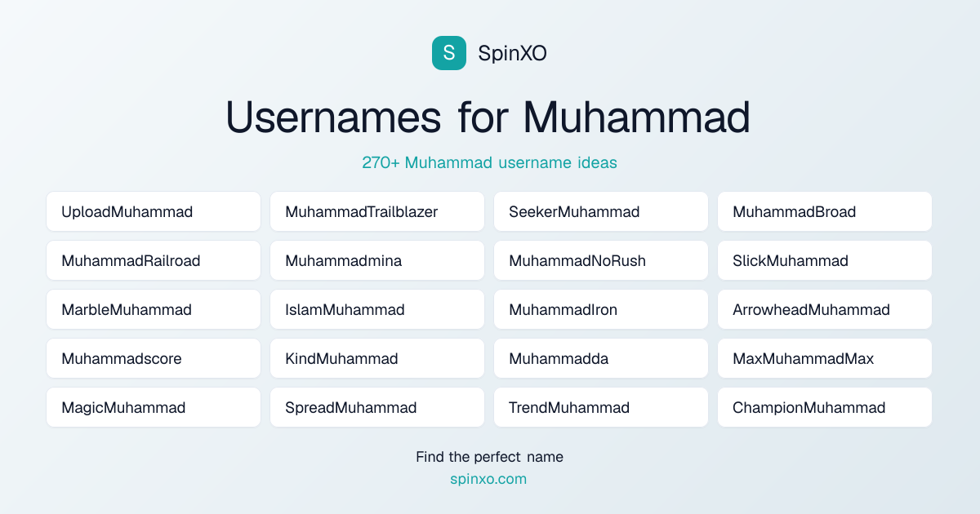Select the MuhammadIron username

coord(601,309)
